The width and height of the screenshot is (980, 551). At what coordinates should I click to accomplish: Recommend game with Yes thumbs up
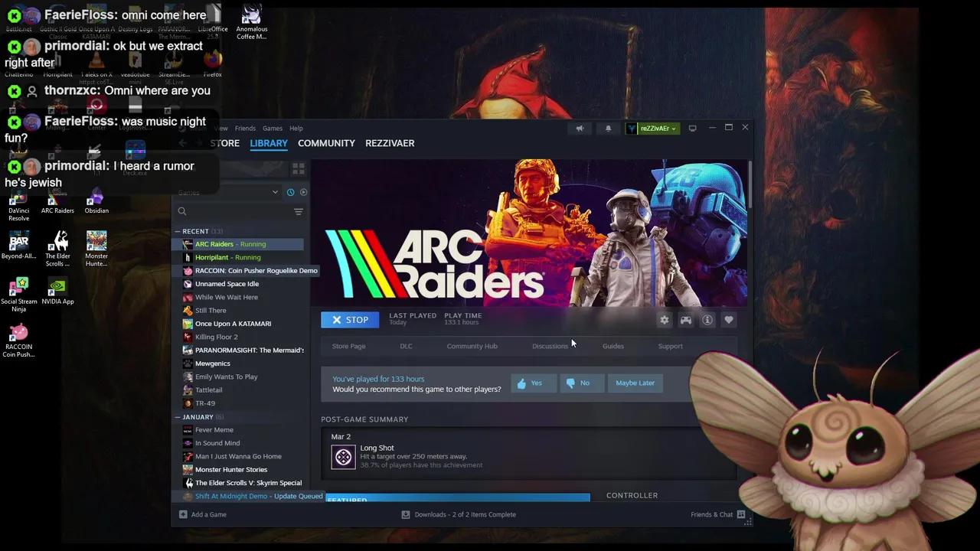coord(534,383)
